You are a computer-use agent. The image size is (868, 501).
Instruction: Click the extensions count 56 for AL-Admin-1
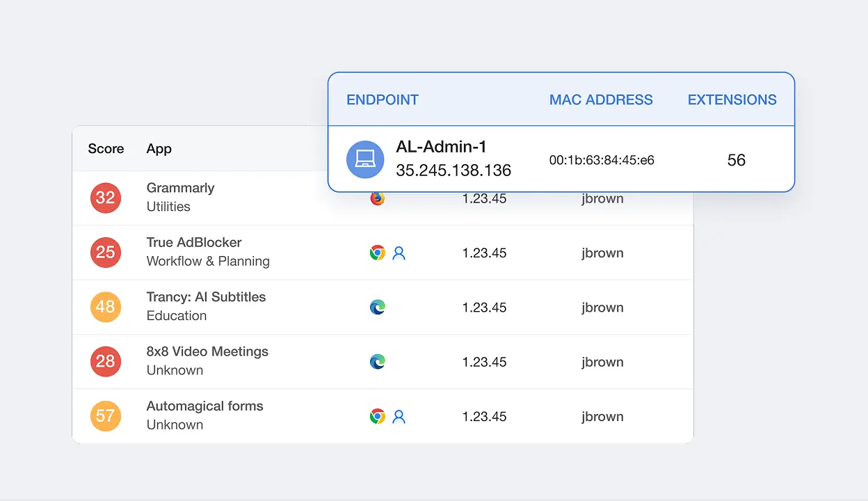pyautogui.click(x=736, y=159)
